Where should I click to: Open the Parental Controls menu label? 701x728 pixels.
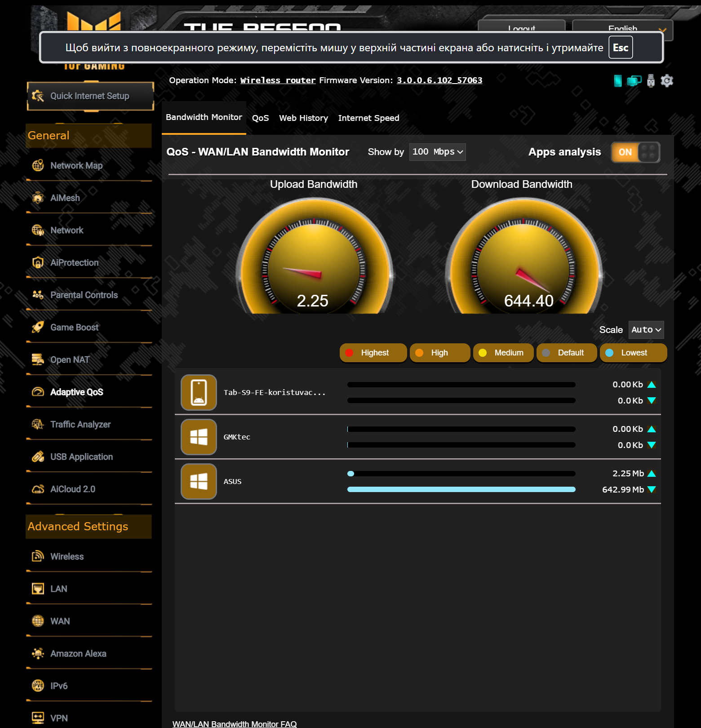(x=84, y=295)
